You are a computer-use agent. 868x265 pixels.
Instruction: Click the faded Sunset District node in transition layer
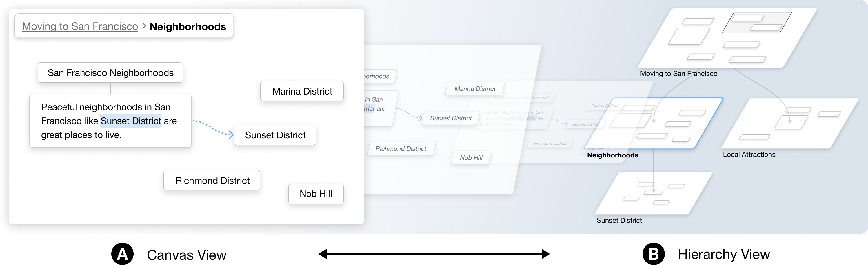coord(450,118)
